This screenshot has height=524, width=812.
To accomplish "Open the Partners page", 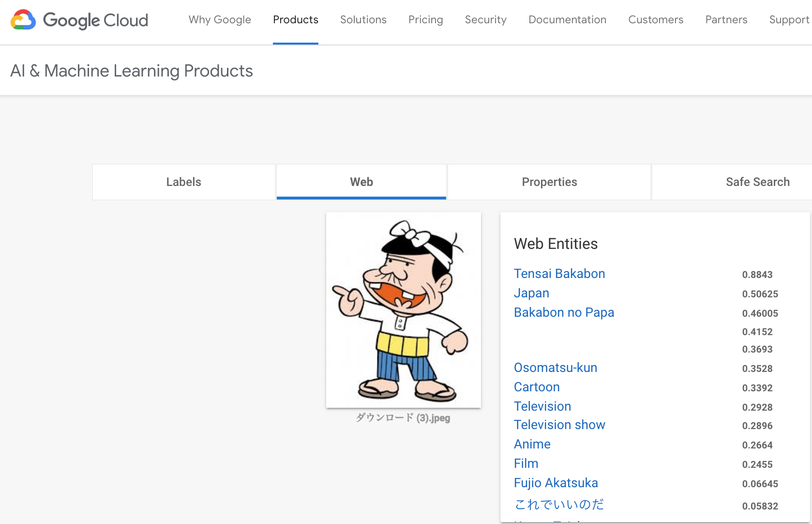I will (x=726, y=20).
